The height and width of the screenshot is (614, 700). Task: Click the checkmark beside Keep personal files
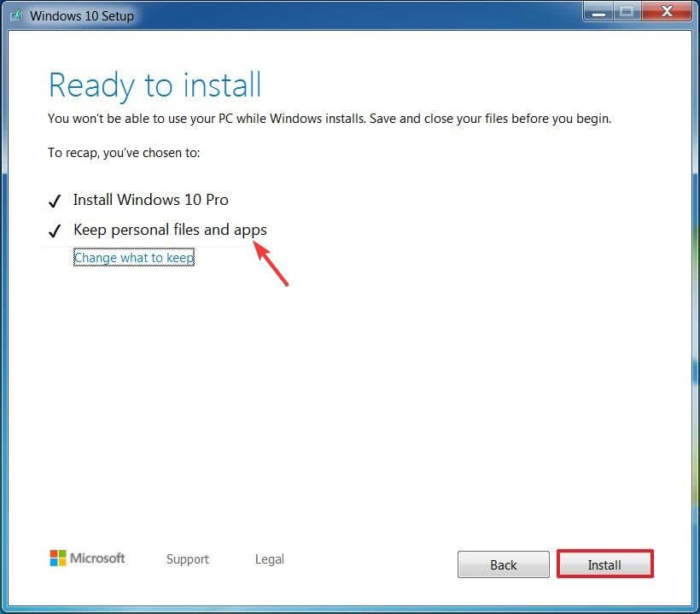click(x=55, y=231)
